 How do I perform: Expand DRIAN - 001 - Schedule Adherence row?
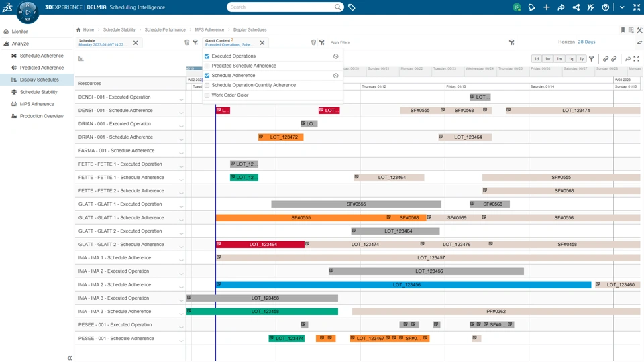(x=181, y=140)
